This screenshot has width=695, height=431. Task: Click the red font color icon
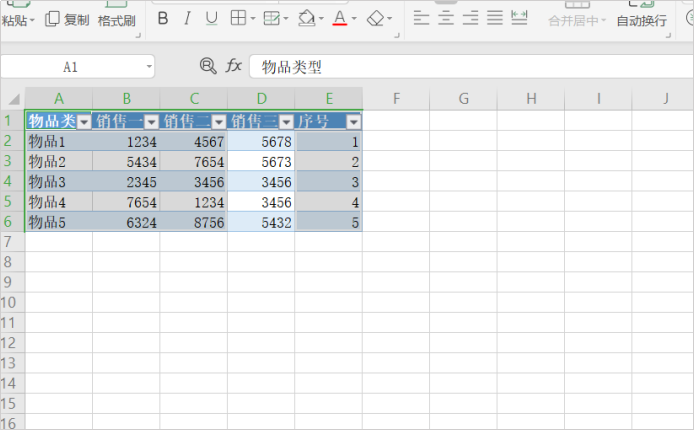pyautogui.click(x=340, y=19)
